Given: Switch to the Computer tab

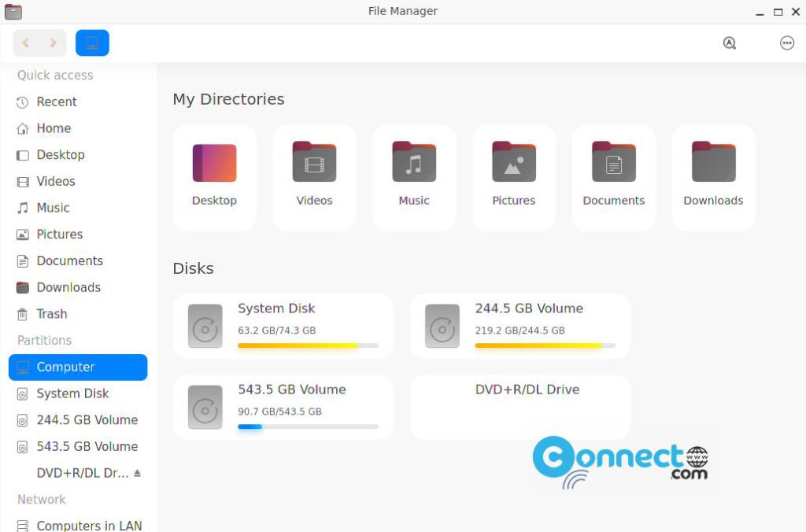Looking at the screenshot, I should point(92,42).
